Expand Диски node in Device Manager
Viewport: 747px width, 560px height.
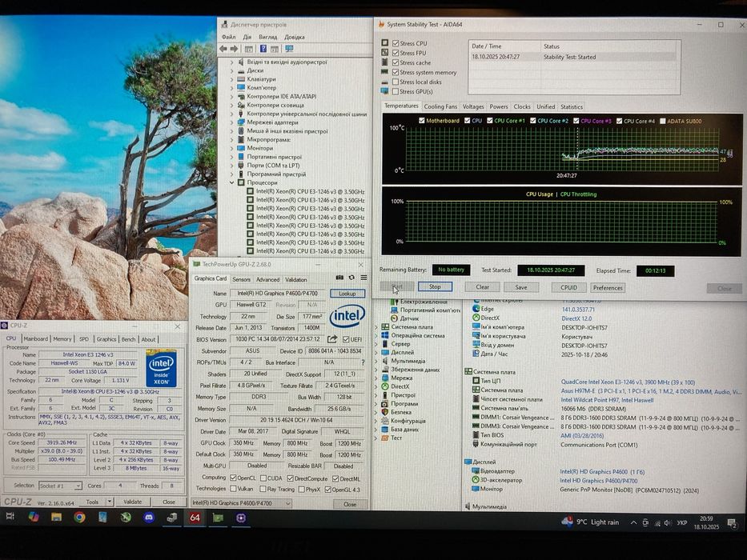click(232, 70)
